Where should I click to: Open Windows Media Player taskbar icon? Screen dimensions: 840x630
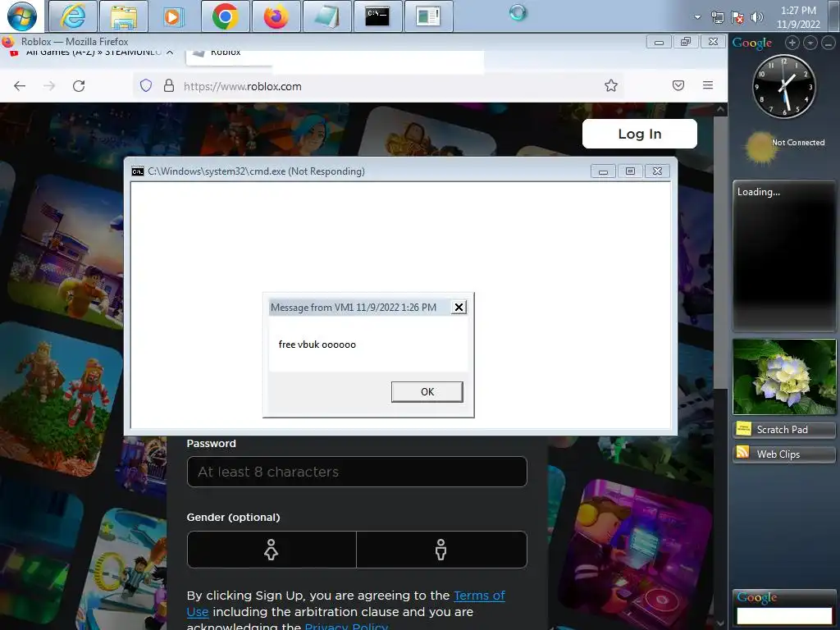coord(174,16)
